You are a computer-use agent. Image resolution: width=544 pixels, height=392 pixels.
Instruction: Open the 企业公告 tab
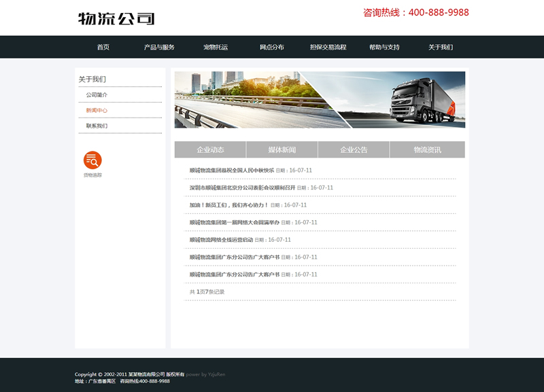coord(354,149)
